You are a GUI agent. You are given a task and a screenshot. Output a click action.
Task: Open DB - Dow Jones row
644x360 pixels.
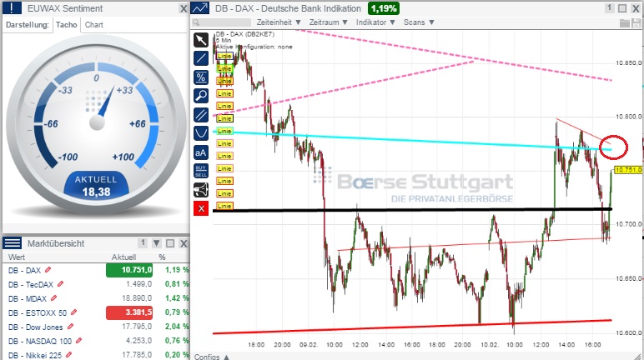coord(36,327)
